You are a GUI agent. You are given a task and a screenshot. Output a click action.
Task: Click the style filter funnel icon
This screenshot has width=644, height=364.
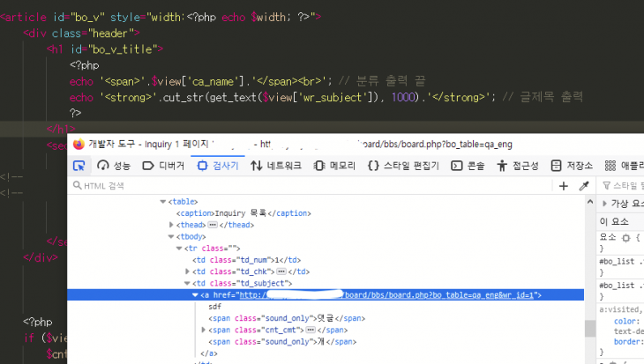click(x=606, y=186)
